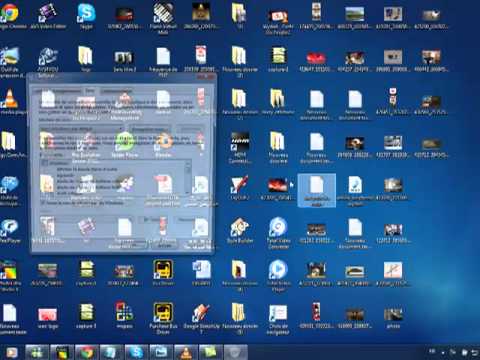This screenshot has width=480, height=360.
Task: Select the Purchase Bus Driver shortcut
Action: 163,318
